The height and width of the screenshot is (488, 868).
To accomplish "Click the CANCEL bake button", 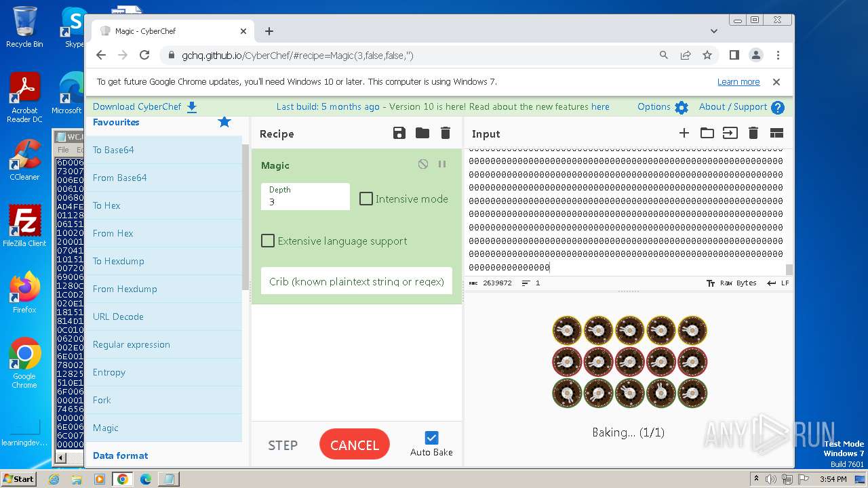I will pos(355,445).
